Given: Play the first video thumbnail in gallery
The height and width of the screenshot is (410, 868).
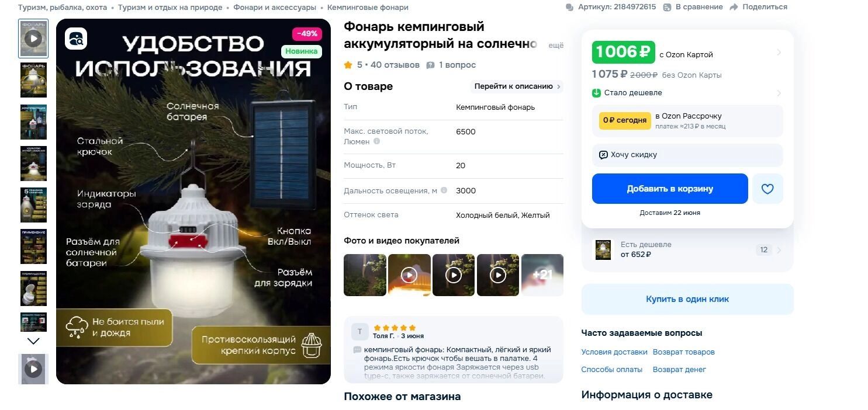Looking at the screenshot, I should point(33,39).
